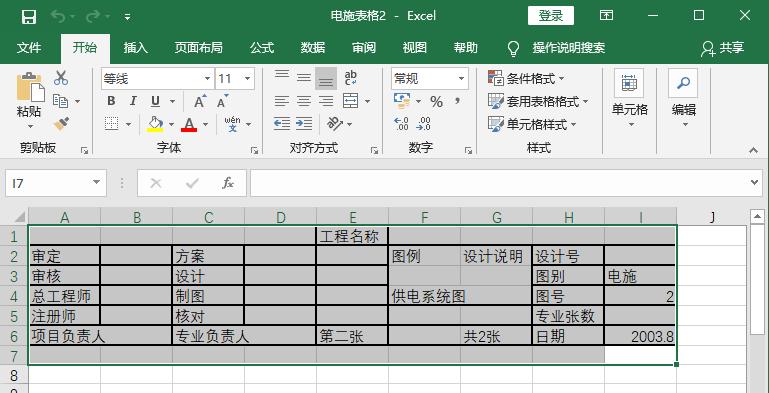This screenshot has width=769, height=393.
Task: Click the Redo arrow icon
Action: 92,17
